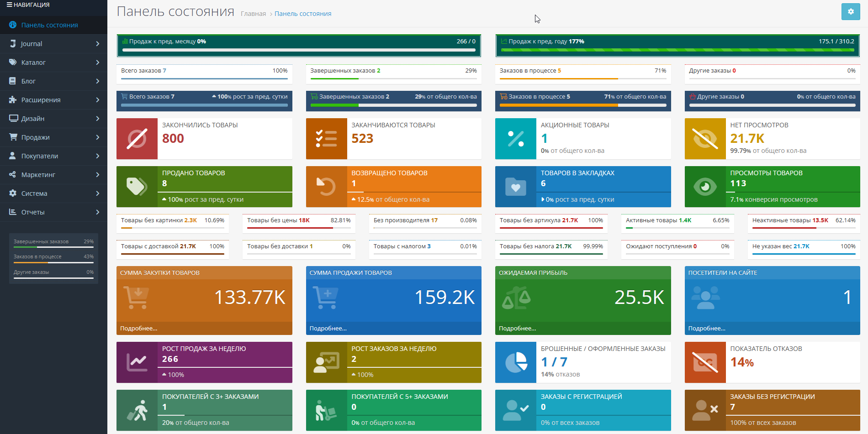Expand the Блог section

97,81
